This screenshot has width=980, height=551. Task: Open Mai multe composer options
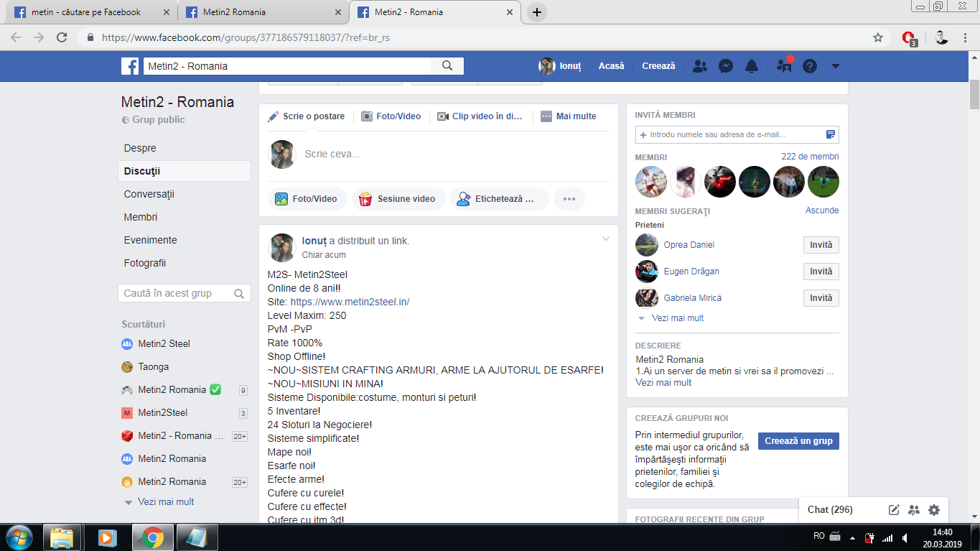(569, 116)
